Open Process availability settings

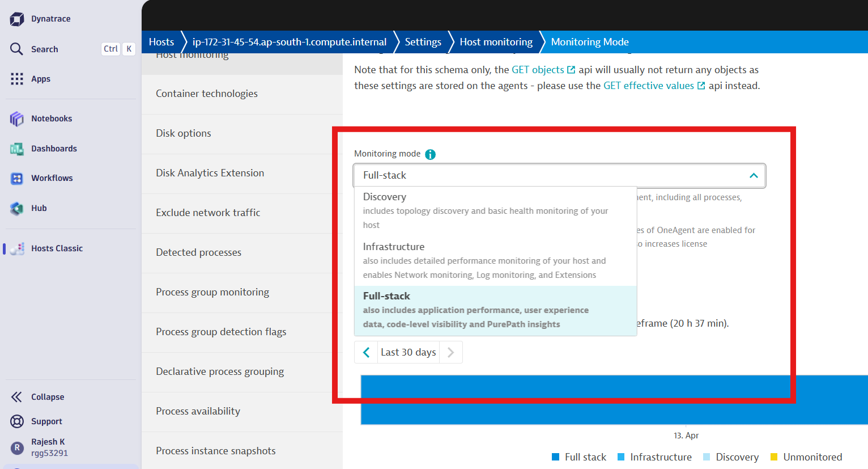point(242,411)
